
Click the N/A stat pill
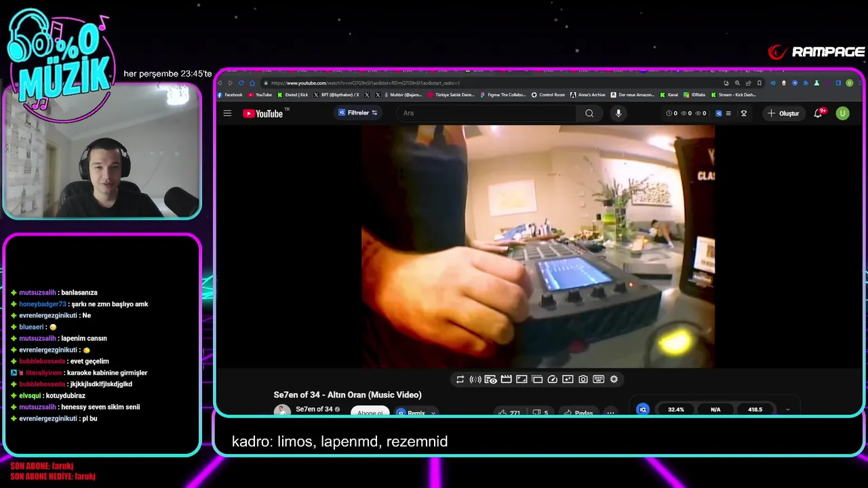pos(715,409)
